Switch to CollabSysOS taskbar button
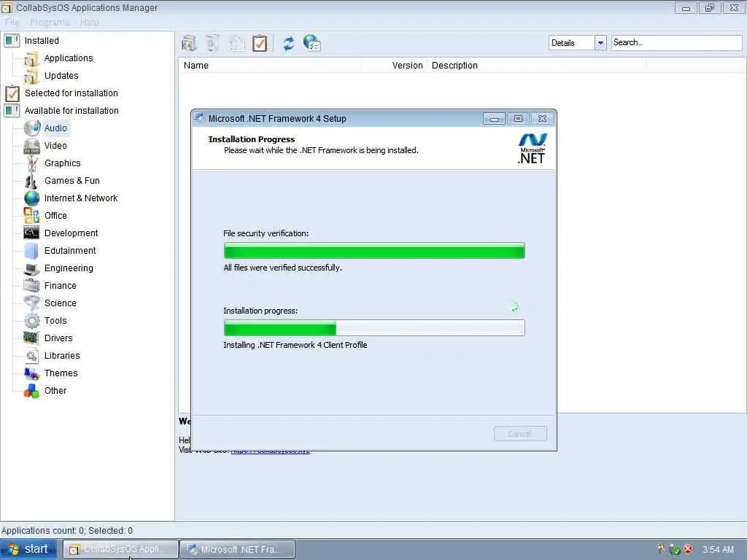The height and width of the screenshot is (560, 747). [x=120, y=549]
